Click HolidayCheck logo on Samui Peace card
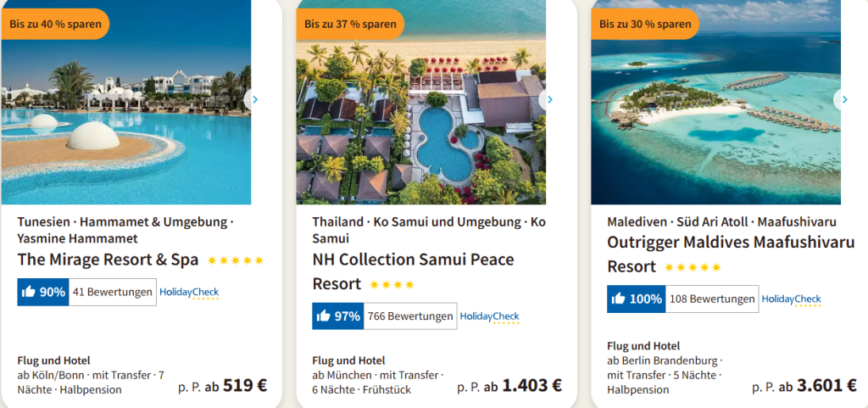Viewport: 868px width, 408px height. pos(489,316)
